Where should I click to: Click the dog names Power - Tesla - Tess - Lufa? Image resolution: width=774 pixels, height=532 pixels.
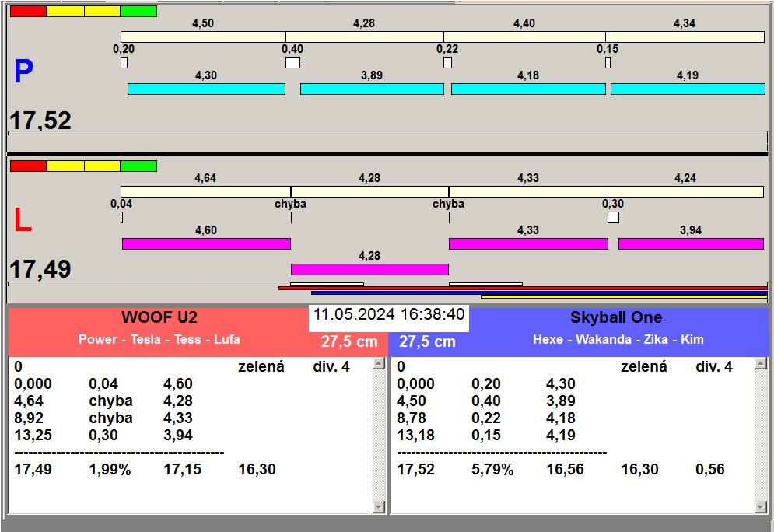click(x=159, y=340)
